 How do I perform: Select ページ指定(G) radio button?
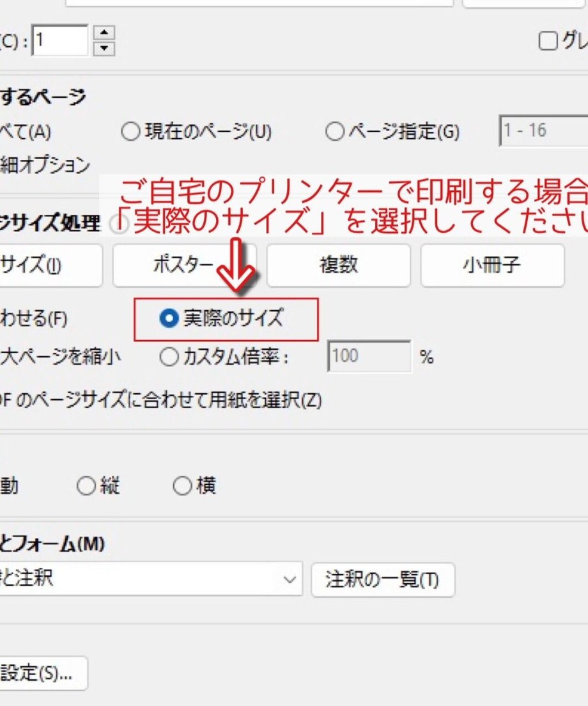click(335, 132)
